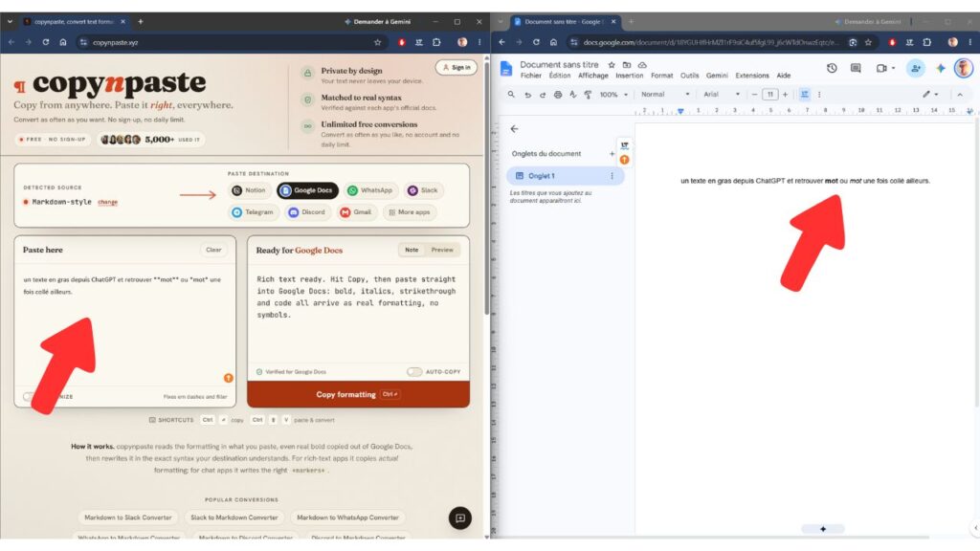Image resolution: width=980 pixels, height=551 pixels.
Task: Click the share people icon in Docs
Action: tap(916, 68)
